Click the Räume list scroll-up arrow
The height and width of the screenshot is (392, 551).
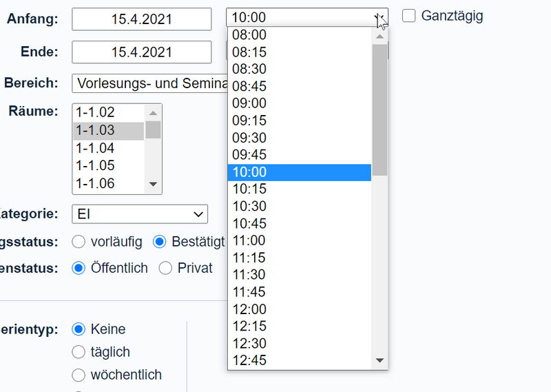(153, 113)
